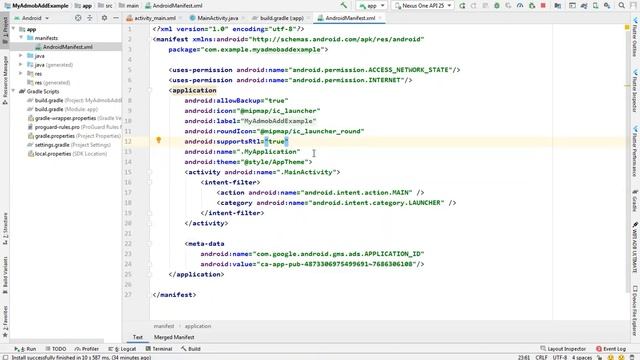Expand the res folder
Screen dimensions: 640x360
pyautogui.click(x=21, y=73)
